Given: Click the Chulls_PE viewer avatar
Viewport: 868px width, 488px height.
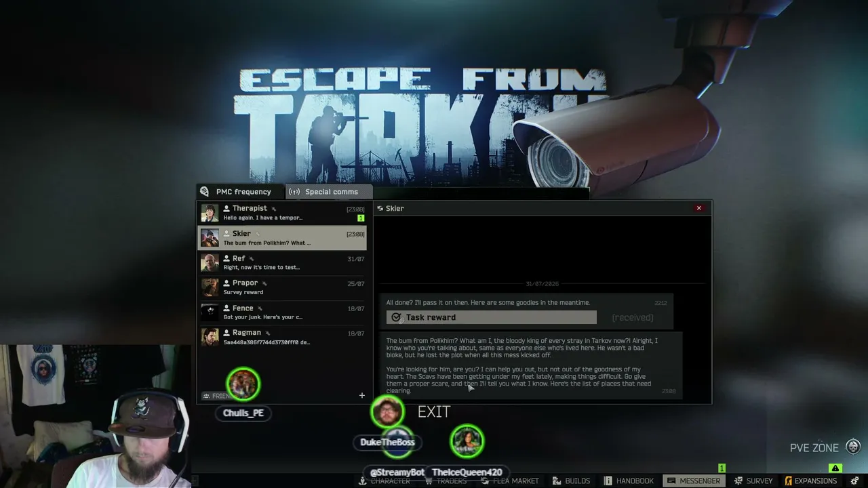Looking at the screenshot, I should (x=243, y=384).
